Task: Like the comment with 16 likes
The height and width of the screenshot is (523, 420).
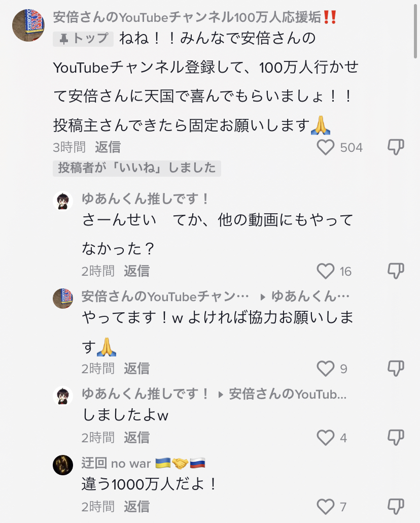Action: point(326,271)
